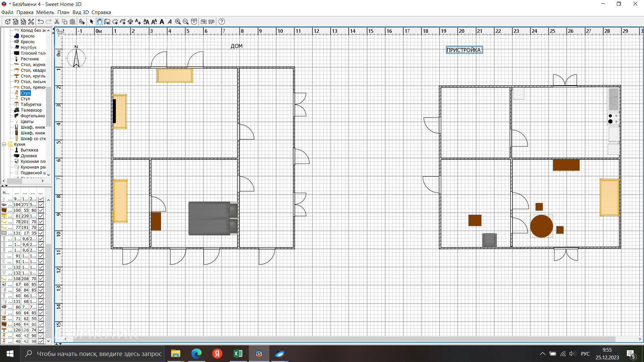Open Excel from the Windows taskbar
The image size is (644, 362).
[x=238, y=354]
